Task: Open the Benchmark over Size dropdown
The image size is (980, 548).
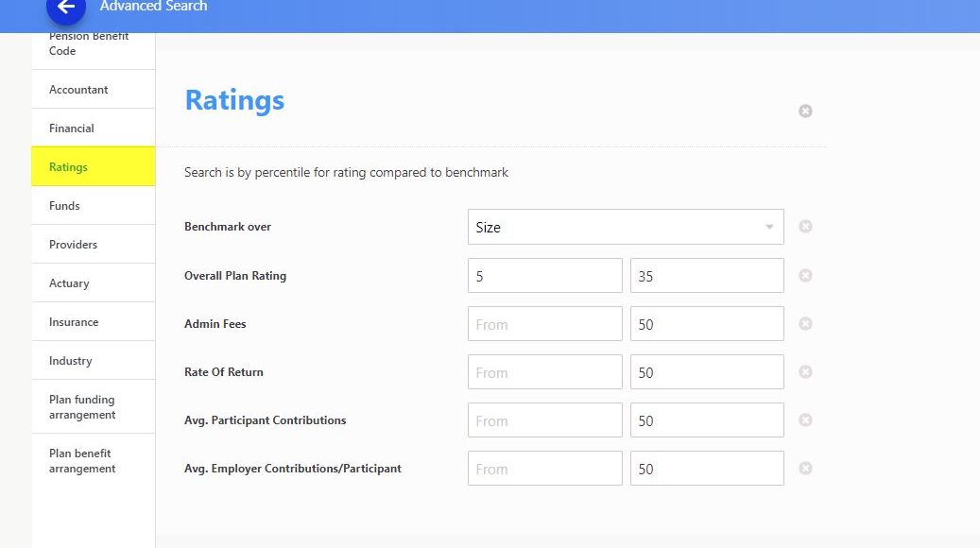Action: (x=625, y=227)
